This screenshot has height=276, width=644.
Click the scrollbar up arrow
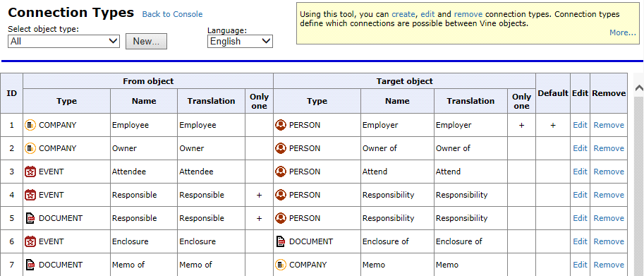click(x=639, y=88)
